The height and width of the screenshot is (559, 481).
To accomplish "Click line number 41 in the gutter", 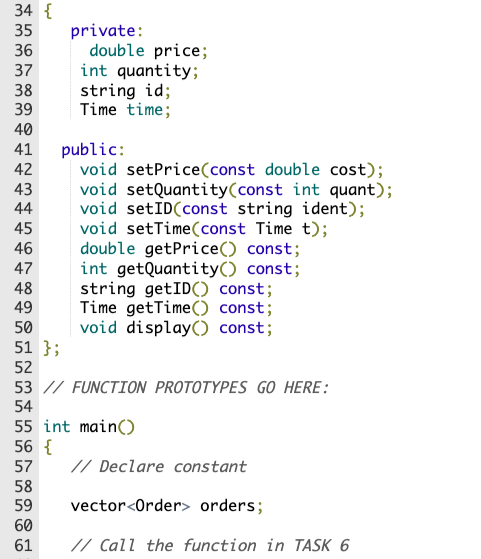I will point(24,150).
